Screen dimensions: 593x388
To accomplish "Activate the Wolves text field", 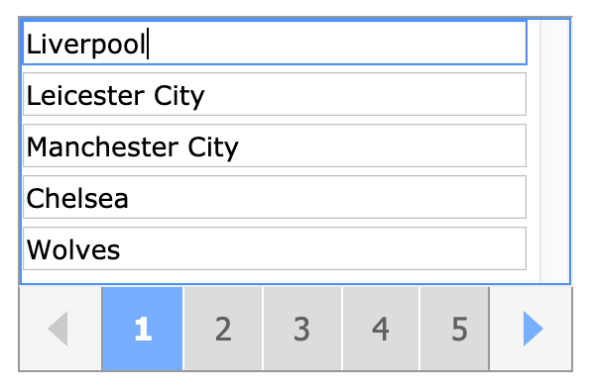I will pos(275,248).
